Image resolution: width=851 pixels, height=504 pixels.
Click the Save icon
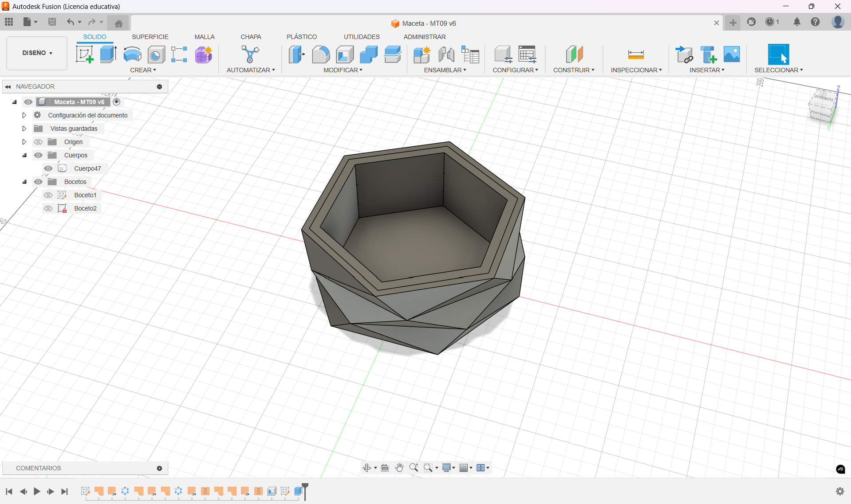pos(52,22)
